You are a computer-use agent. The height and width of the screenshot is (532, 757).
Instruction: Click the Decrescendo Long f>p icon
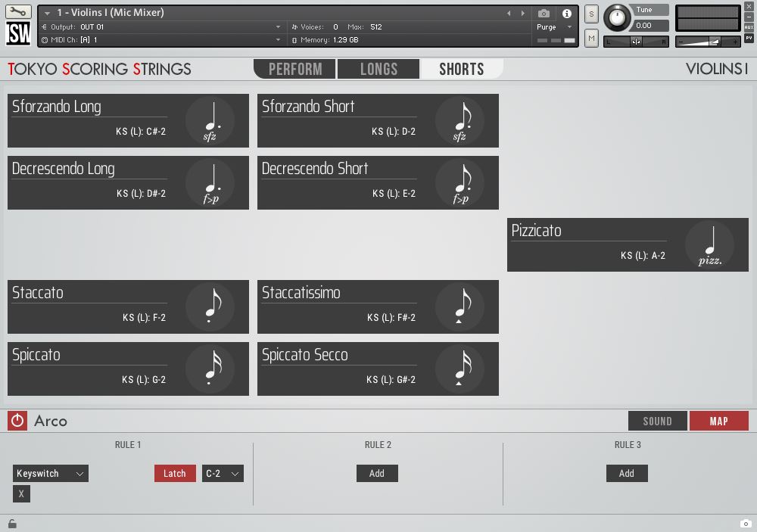tap(210, 183)
